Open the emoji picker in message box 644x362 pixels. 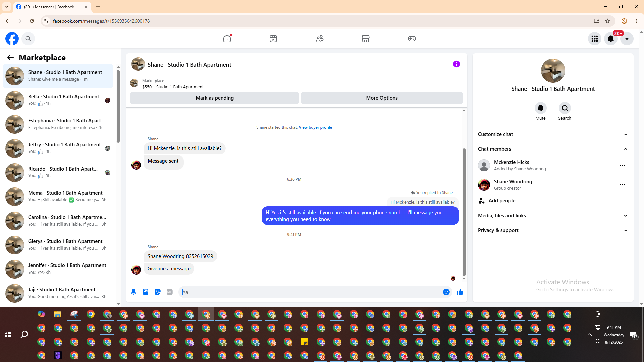pyautogui.click(x=446, y=292)
